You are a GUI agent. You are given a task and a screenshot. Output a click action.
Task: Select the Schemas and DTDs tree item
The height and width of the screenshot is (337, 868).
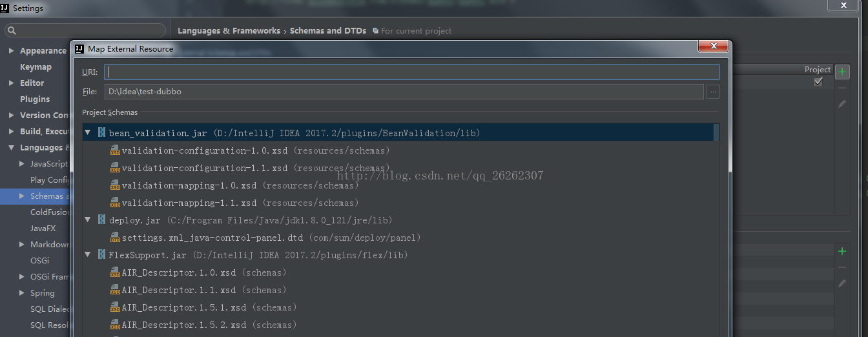point(36,196)
